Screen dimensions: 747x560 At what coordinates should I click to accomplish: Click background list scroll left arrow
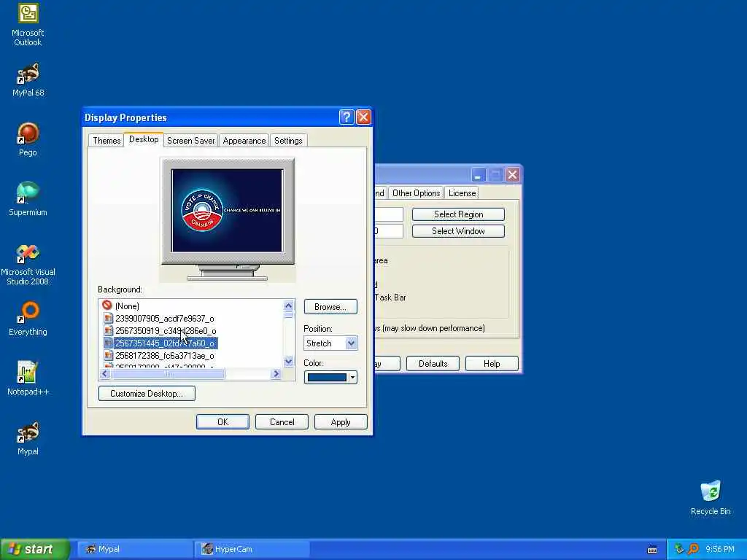click(x=105, y=374)
